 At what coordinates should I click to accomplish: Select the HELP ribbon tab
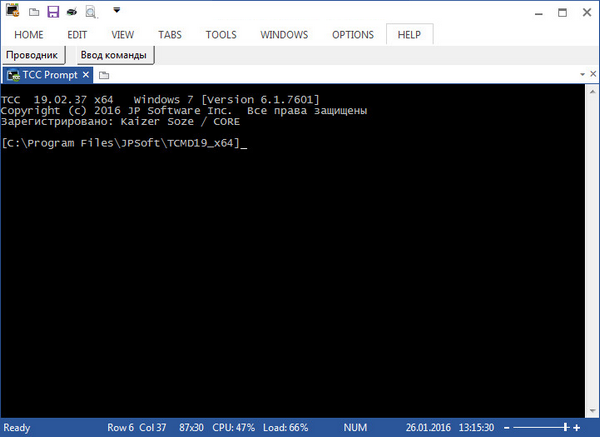(x=409, y=34)
